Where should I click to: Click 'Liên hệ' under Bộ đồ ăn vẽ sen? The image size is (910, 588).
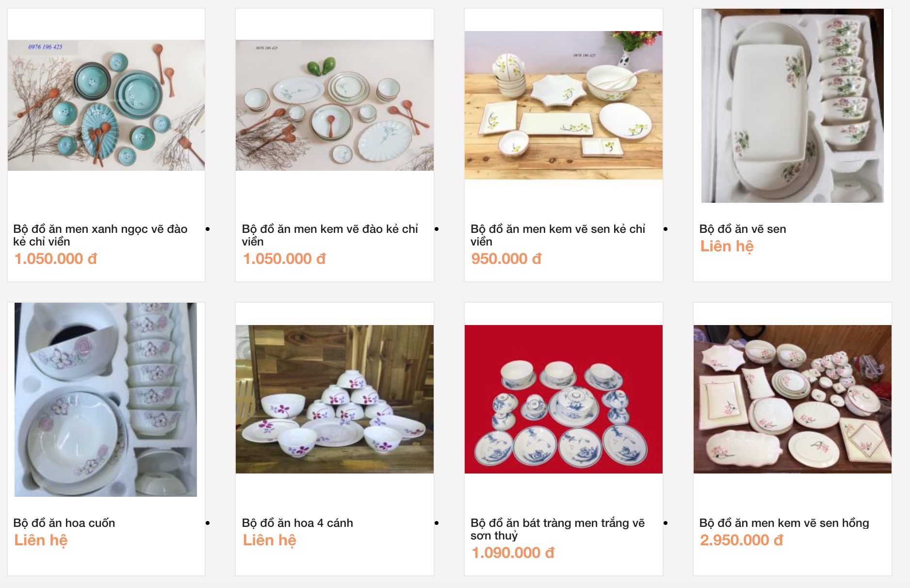pos(727,246)
